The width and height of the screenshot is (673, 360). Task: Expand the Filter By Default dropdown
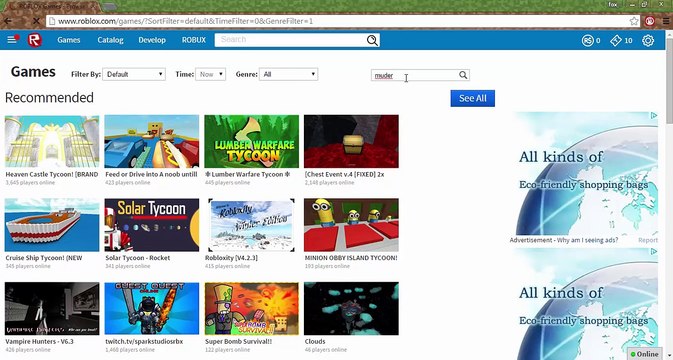(x=134, y=74)
